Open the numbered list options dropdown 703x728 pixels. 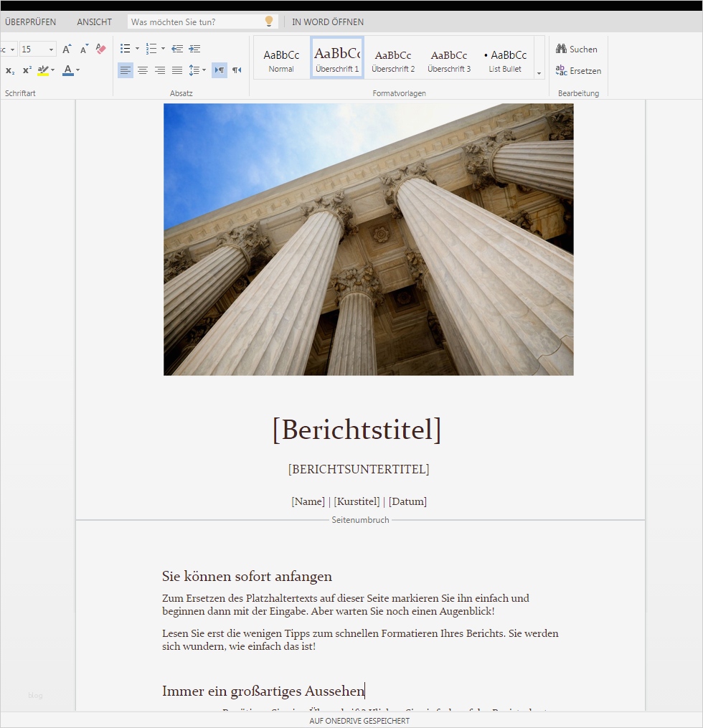pyautogui.click(x=164, y=48)
